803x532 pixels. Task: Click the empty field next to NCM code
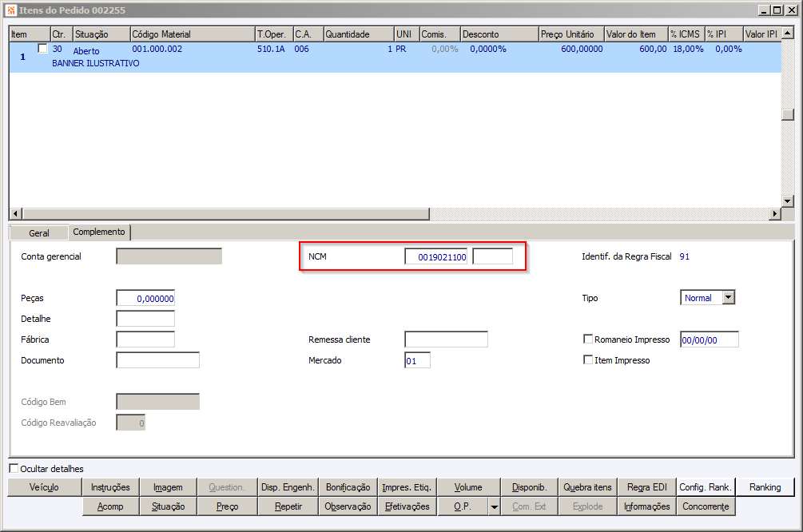point(493,256)
